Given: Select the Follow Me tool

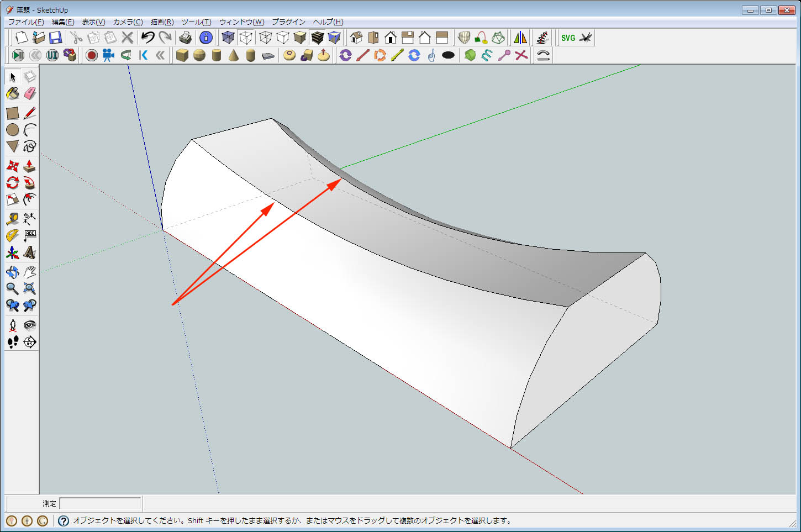Looking at the screenshot, I should click(x=30, y=182).
